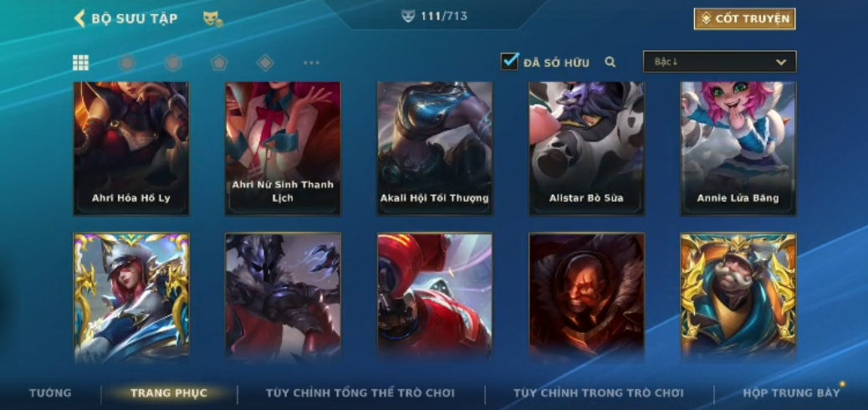This screenshot has height=410, width=868.
Task: Select the Akali Hội Tối Thượng skin
Action: point(435,148)
